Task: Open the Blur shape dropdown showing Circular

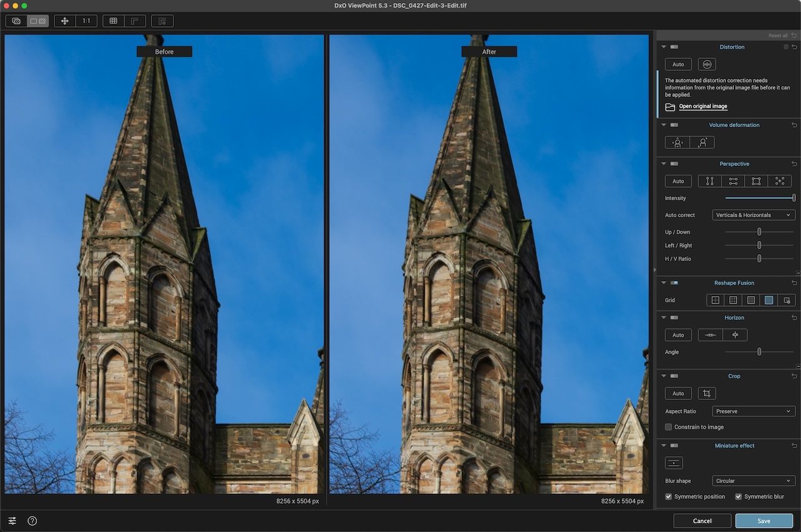Action: click(x=753, y=481)
